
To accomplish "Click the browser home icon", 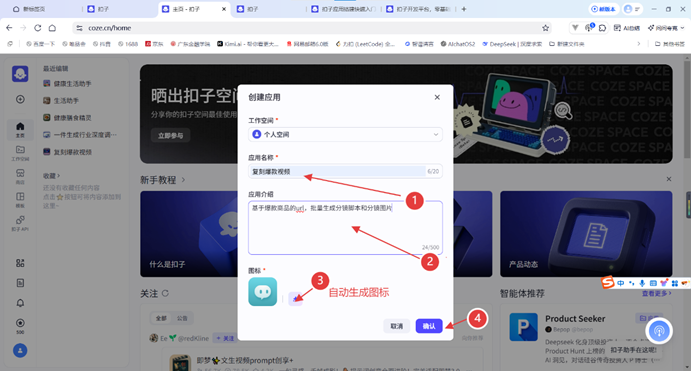I will pyautogui.click(x=52, y=28).
